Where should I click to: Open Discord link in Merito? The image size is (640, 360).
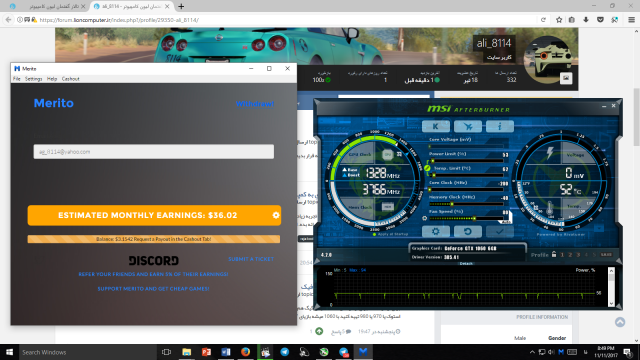pos(153,260)
